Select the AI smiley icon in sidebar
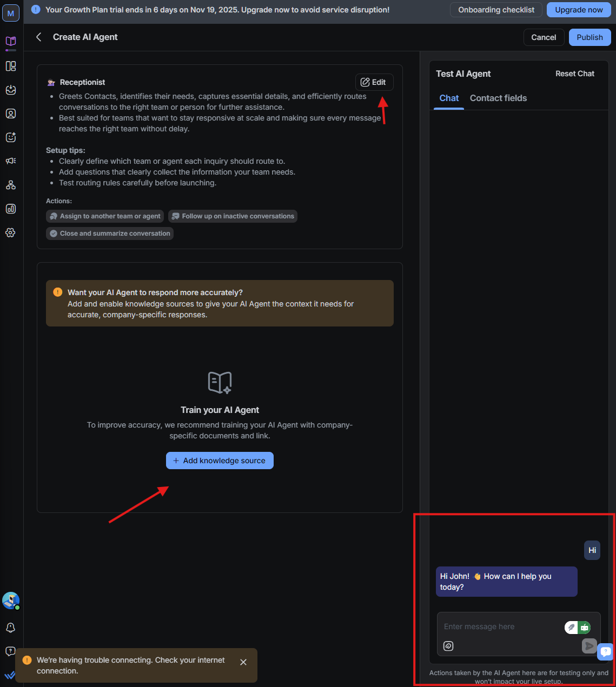The height and width of the screenshot is (687, 616). [11, 137]
